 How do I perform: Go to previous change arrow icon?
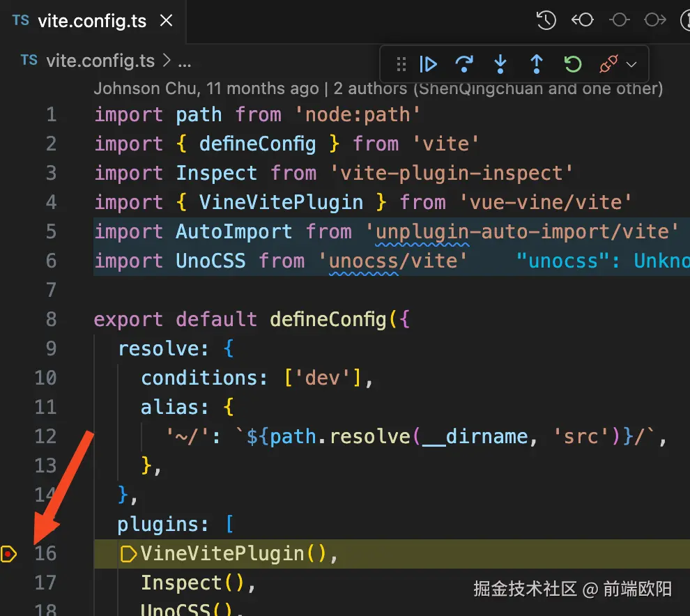(582, 20)
